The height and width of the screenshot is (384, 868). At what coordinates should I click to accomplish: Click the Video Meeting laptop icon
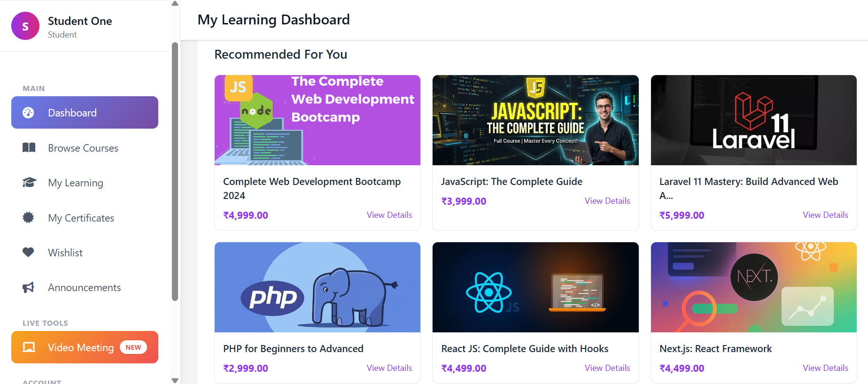point(29,347)
